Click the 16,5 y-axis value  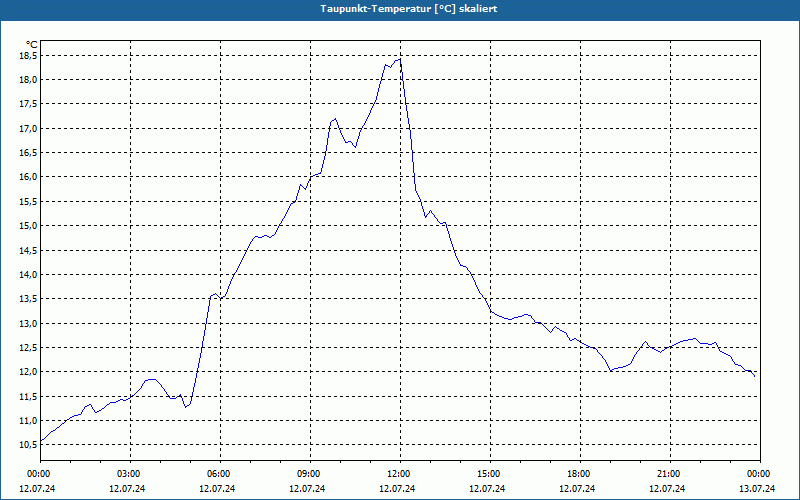[x=28, y=153]
